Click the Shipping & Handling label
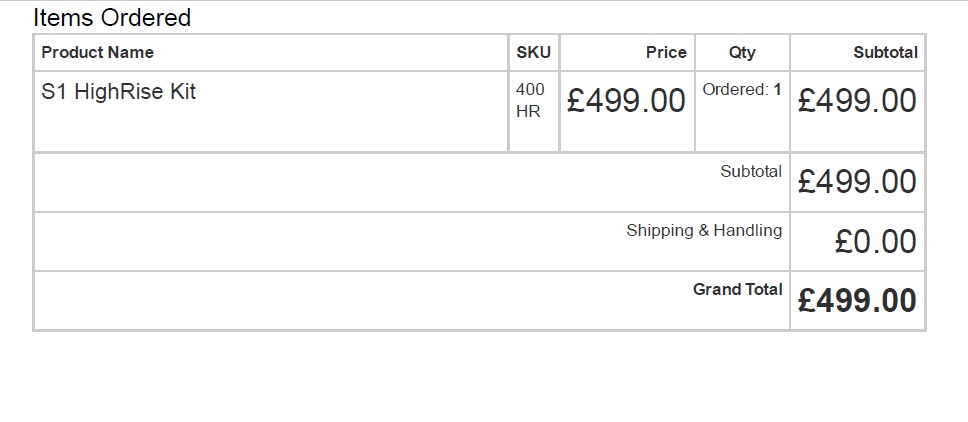This screenshot has height=422, width=968. click(x=704, y=230)
